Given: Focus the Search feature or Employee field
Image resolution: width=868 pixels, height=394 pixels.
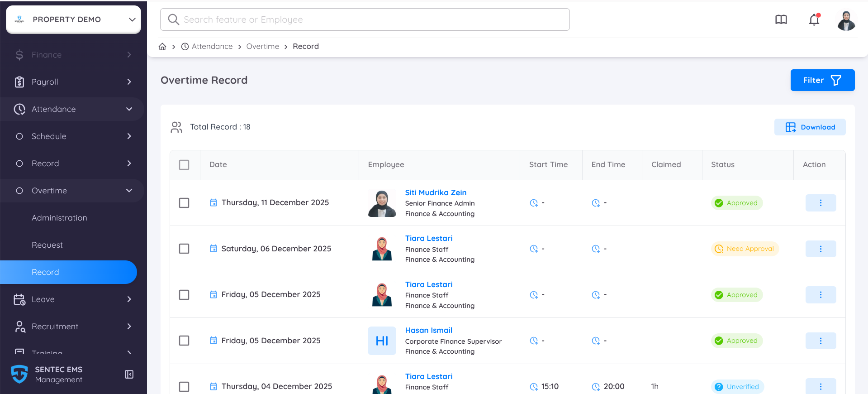Looking at the screenshot, I should pyautogui.click(x=365, y=19).
